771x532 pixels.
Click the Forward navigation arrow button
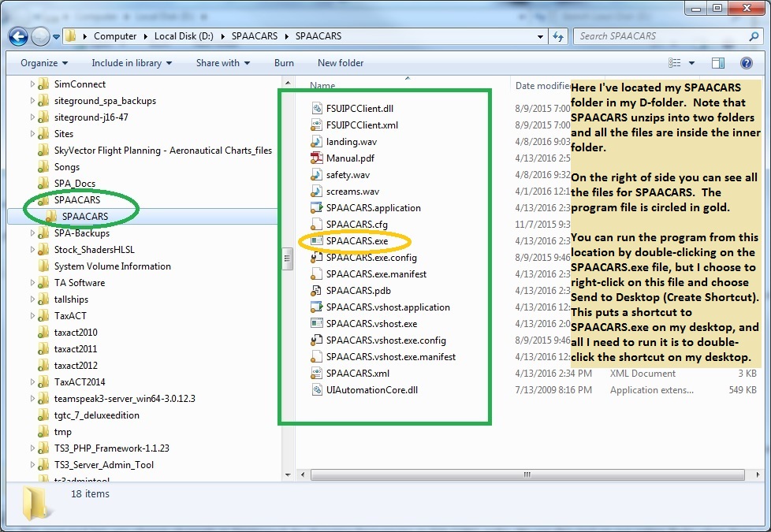(40, 36)
